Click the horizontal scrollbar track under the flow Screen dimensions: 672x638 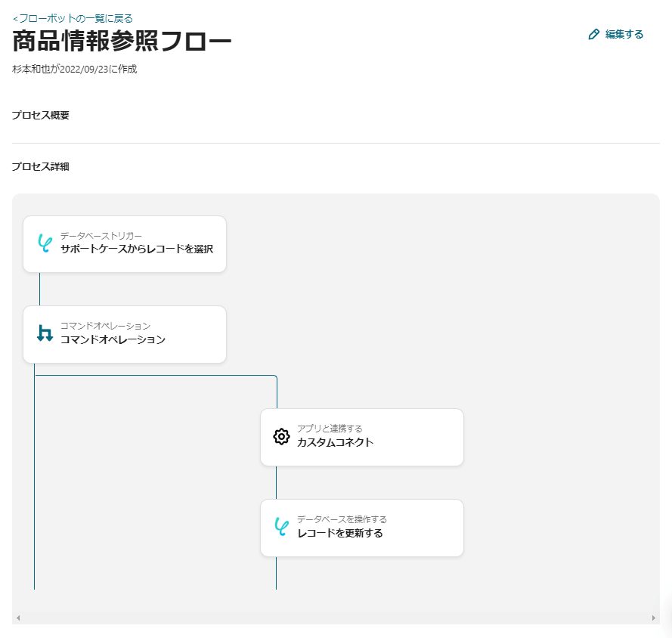pyautogui.click(x=336, y=618)
